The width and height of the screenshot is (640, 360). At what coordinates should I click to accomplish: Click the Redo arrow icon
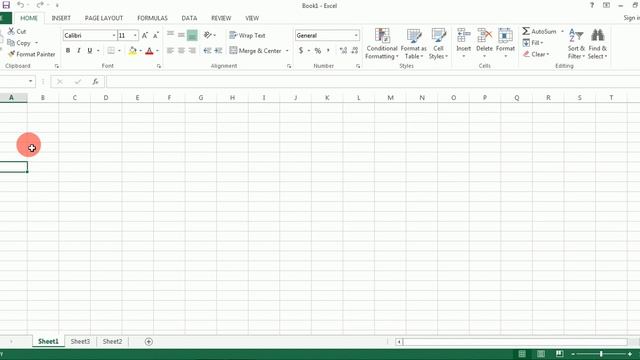(x=40, y=5)
